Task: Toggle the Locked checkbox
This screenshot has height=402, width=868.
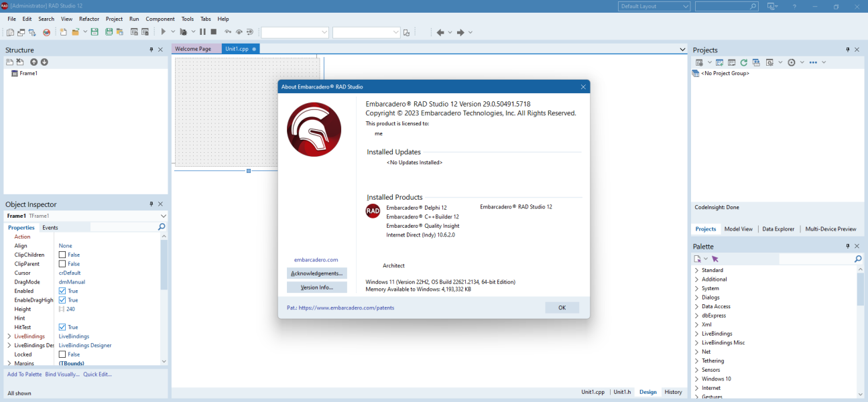Action: tap(62, 354)
